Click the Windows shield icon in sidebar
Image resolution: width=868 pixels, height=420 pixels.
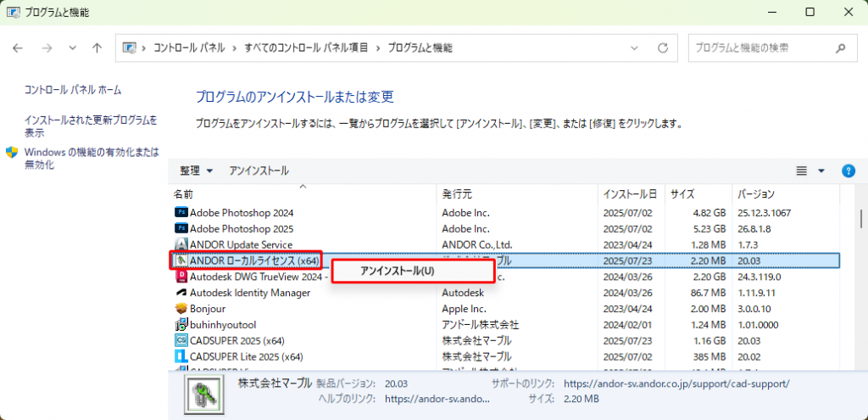(12, 153)
